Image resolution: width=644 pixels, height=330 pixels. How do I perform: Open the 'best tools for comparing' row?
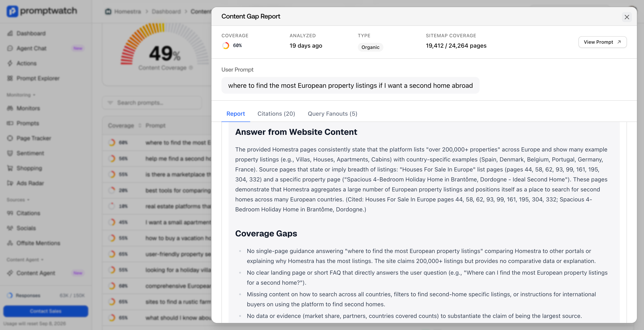point(157,191)
